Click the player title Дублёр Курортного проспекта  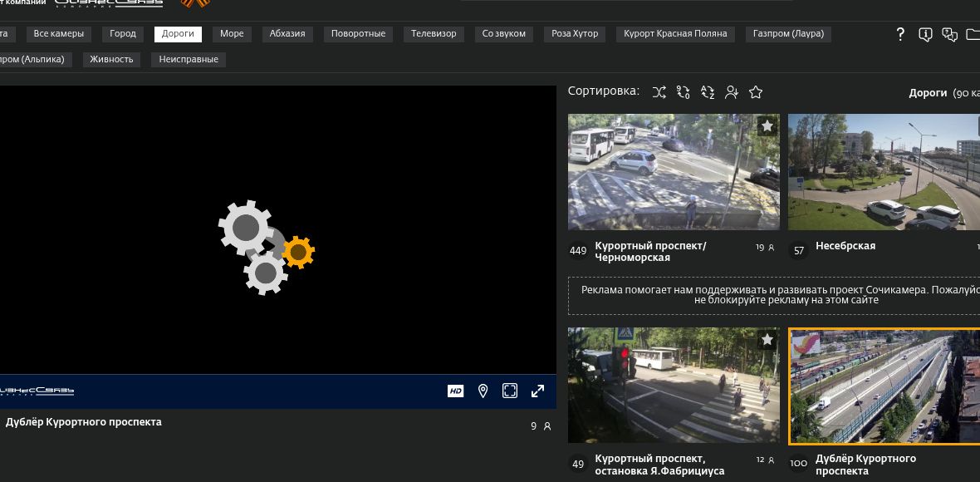[x=84, y=422]
